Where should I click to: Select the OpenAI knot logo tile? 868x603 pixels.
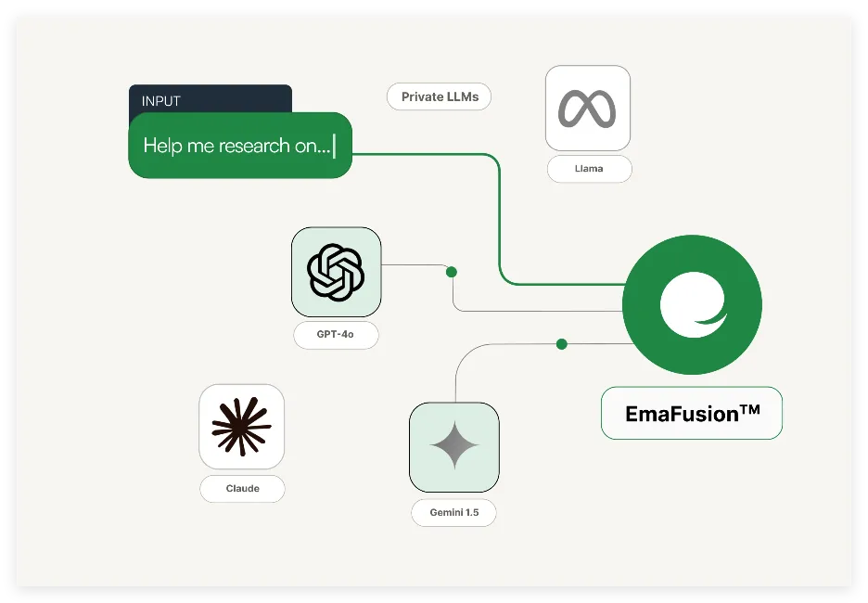[x=336, y=272]
